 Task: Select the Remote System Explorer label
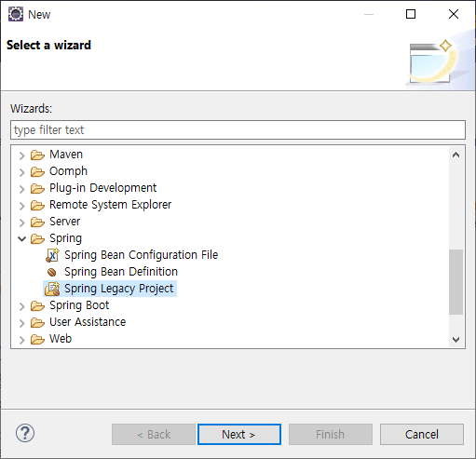pos(111,205)
